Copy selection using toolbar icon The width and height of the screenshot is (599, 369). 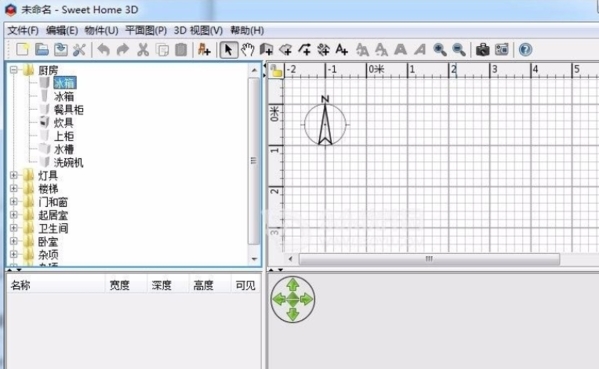pyautogui.click(x=163, y=50)
